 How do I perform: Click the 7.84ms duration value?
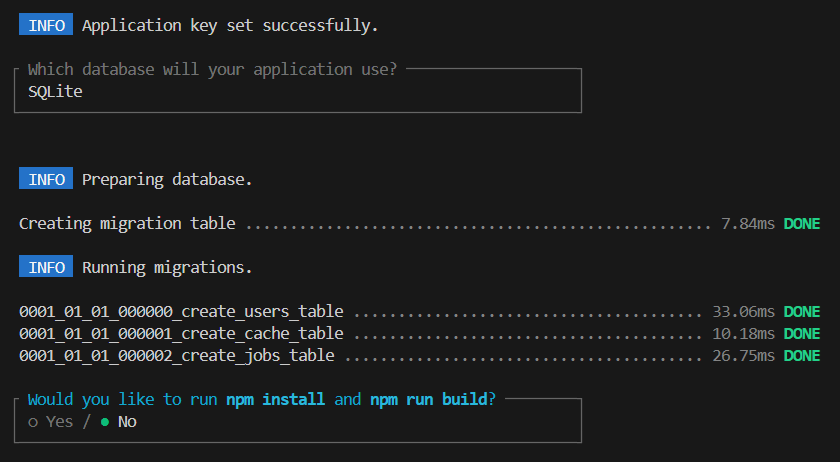(x=747, y=224)
